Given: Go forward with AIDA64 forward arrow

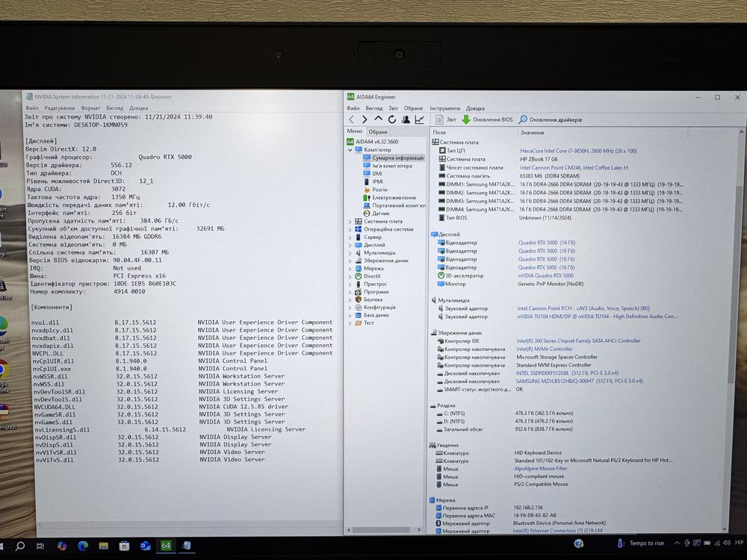Looking at the screenshot, I should pyautogui.click(x=365, y=119).
